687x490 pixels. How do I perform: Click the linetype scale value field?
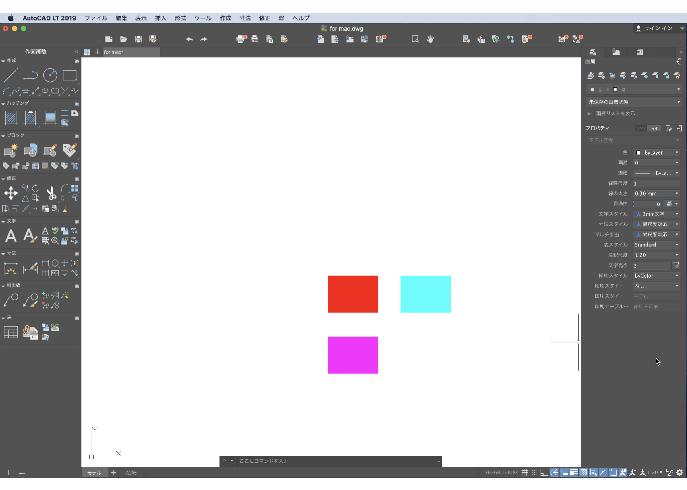pyautogui.click(x=656, y=183)
